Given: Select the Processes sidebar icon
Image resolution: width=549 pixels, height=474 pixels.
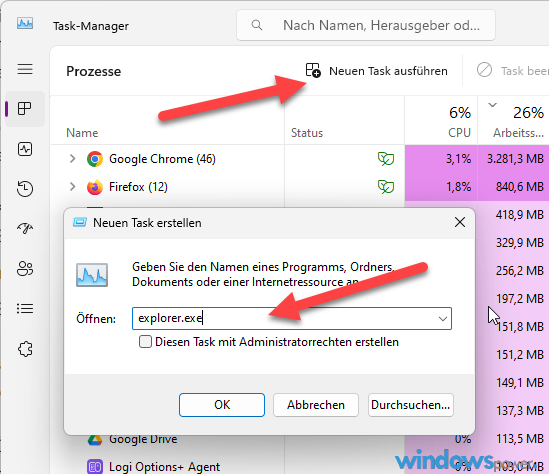Looking at the screenshot, I should (x=25, y=109).
